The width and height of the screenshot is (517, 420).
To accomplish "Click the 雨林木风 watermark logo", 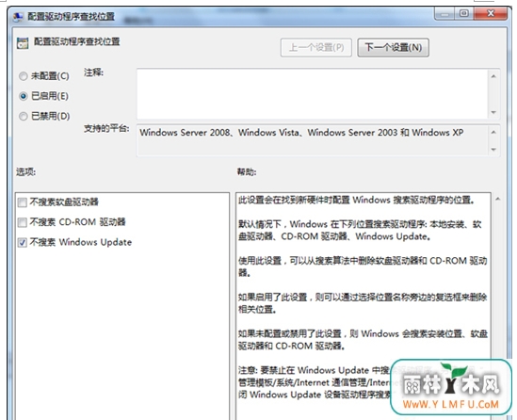I will (451, 386).
